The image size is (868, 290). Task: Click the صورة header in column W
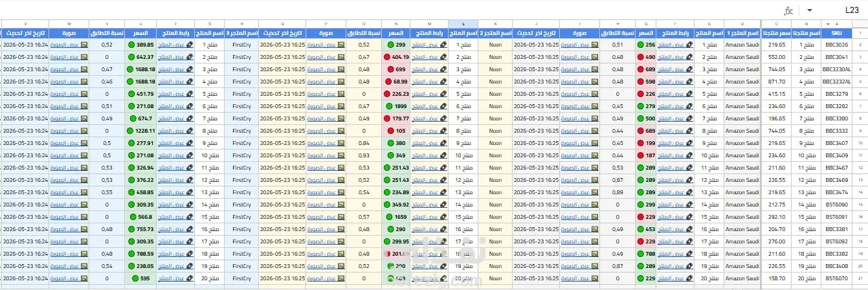tap(69, 33)
